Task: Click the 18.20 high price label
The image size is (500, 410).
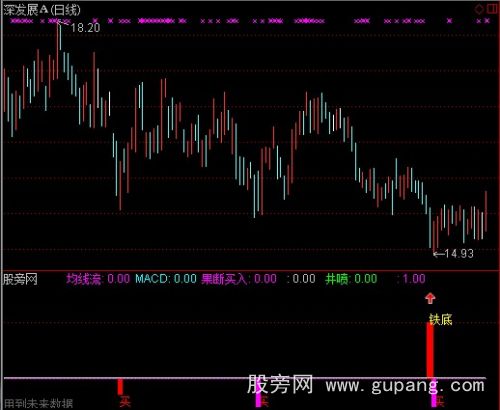Action: pyautogui.click(x=85, y=28)
